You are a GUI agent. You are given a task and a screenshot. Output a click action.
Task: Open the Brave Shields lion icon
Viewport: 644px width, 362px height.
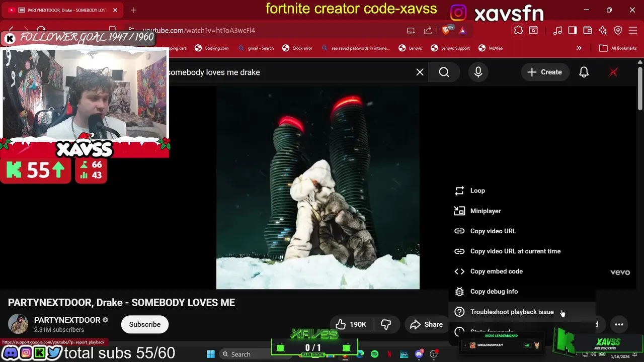(445, 30)
